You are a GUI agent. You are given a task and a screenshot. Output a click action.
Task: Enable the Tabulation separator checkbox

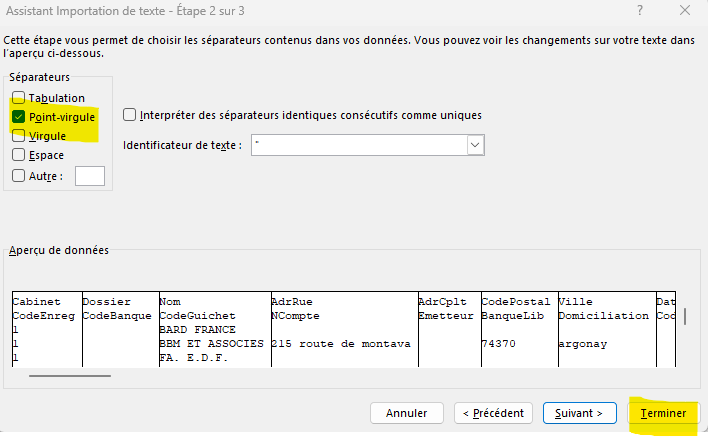click(x=19, y=98)
